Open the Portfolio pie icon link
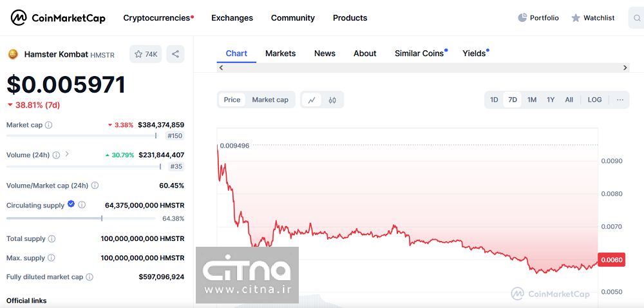The height and width of the screenshot is (308, 644). 538,18
